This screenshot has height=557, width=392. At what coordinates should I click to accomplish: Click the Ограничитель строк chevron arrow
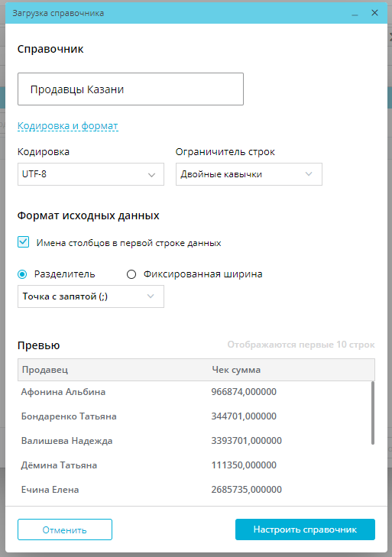click(x=309, y=174)
